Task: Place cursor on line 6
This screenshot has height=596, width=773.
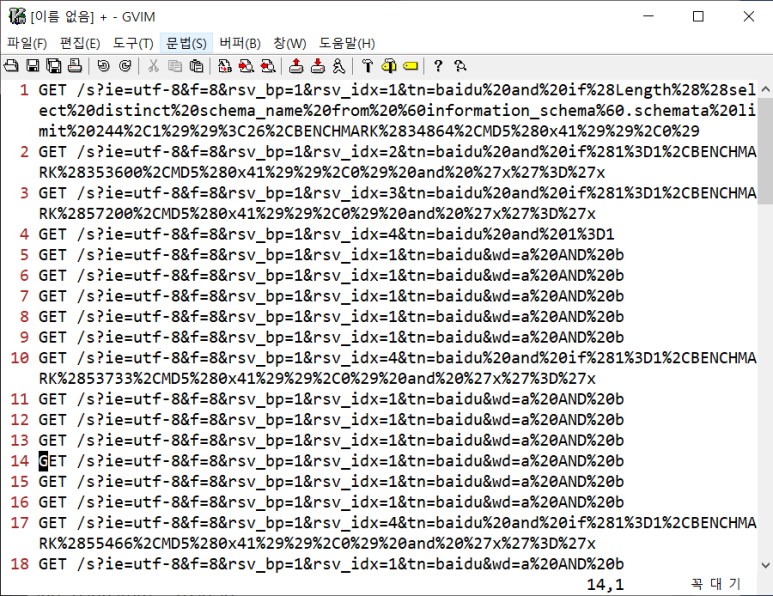Action: 331,276
